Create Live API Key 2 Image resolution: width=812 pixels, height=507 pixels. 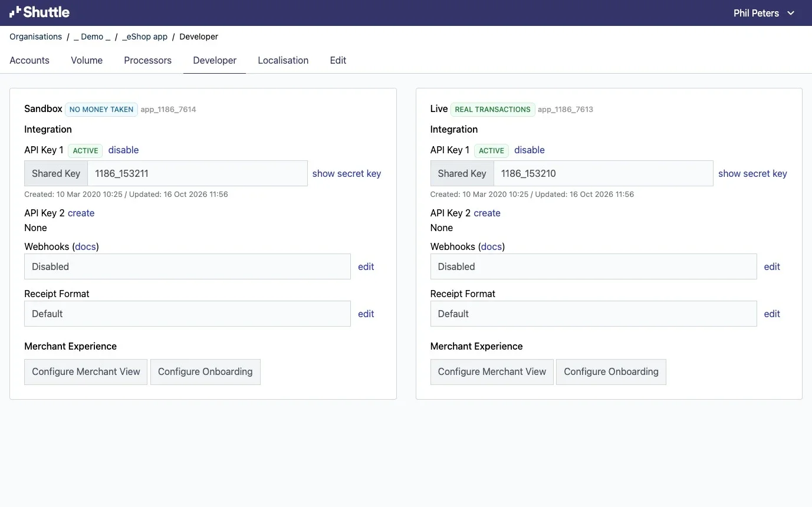tap(487, 213)
